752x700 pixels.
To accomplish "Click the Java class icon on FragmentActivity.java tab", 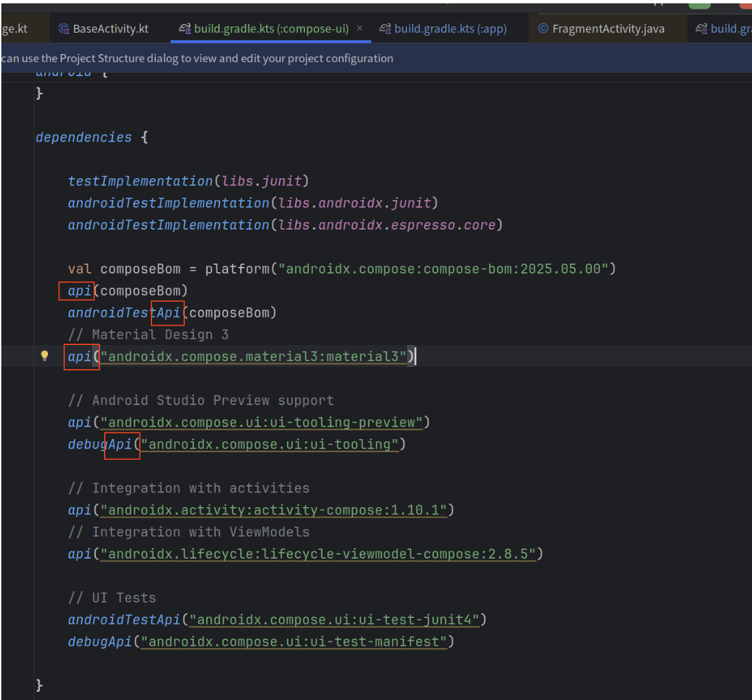I will point(543,28).
